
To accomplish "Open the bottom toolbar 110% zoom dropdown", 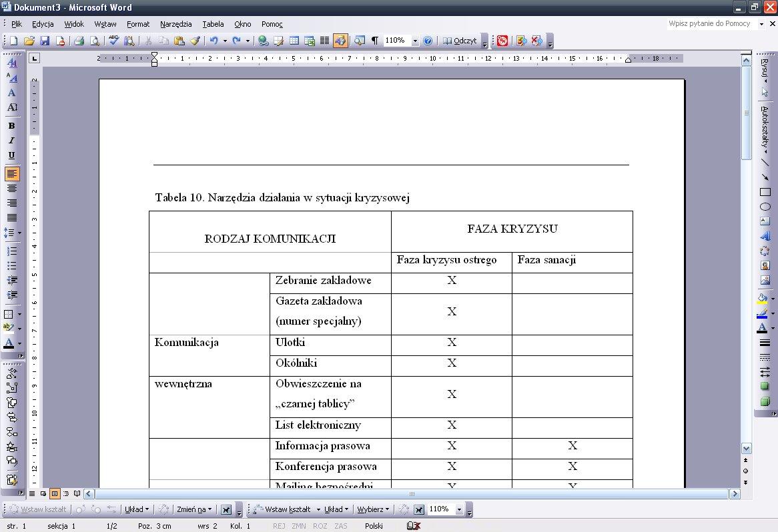I will point(460,509).
